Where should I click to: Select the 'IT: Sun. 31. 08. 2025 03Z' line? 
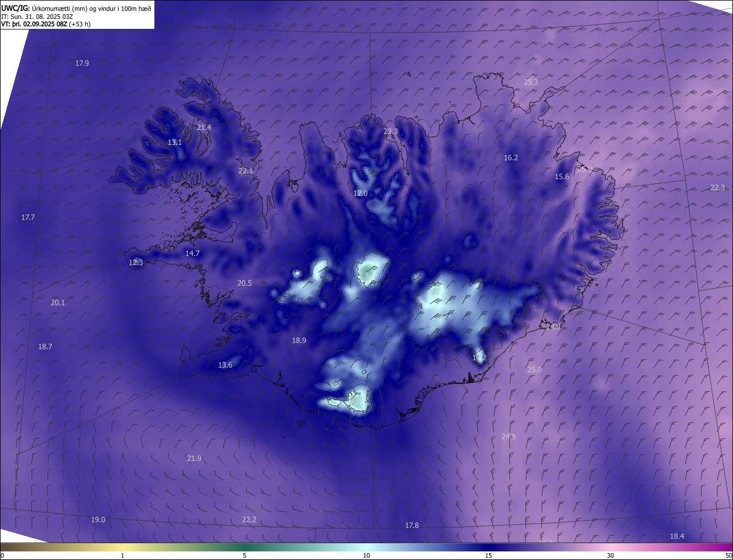[x=37, y=16]
